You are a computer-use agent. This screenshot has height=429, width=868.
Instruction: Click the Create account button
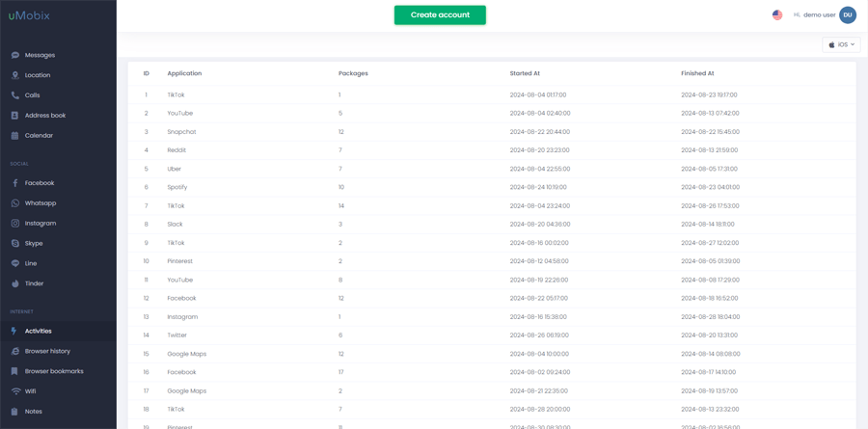(440, 15)
